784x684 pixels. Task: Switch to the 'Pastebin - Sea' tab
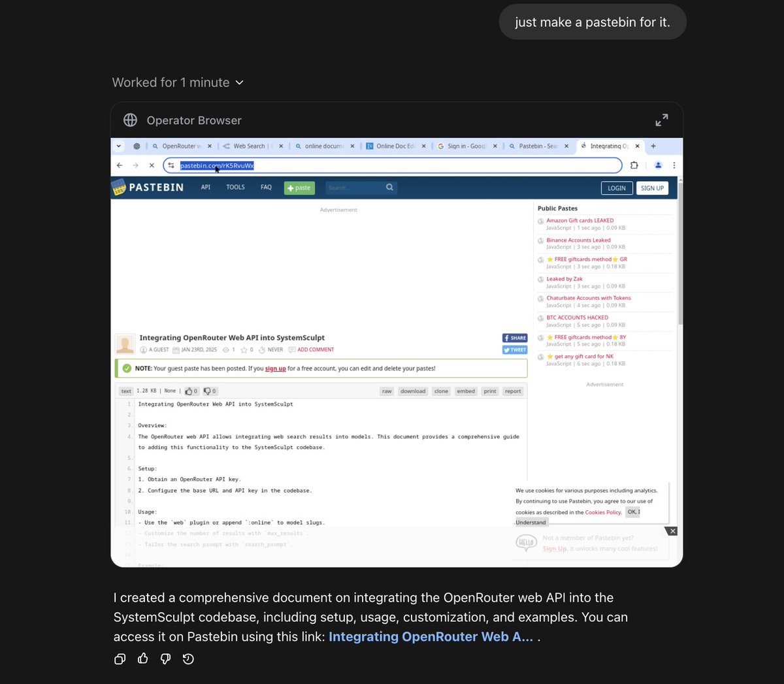point(538,146)
